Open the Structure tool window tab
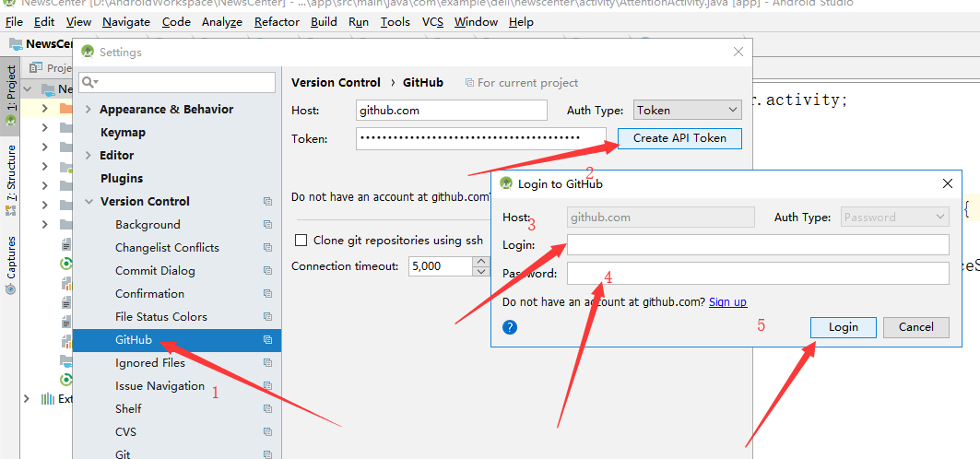This screenshot has height=459, width=980. coord(9,181)
